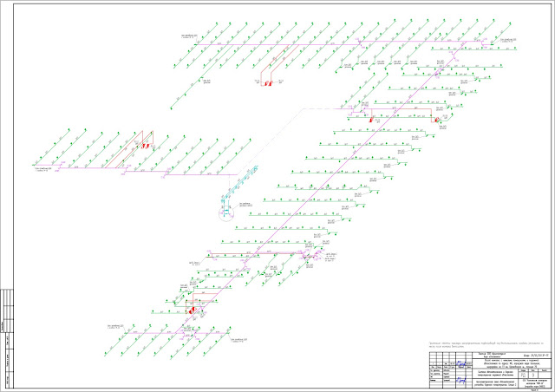Click the lower blue signature in the title block
555x392 pixels.
[460, 381]
